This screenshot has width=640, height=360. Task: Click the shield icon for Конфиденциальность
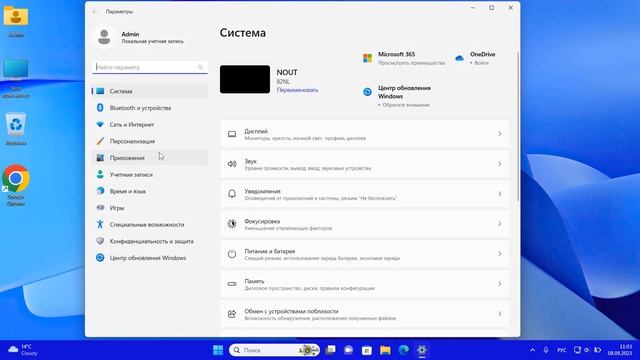point(100,241)
